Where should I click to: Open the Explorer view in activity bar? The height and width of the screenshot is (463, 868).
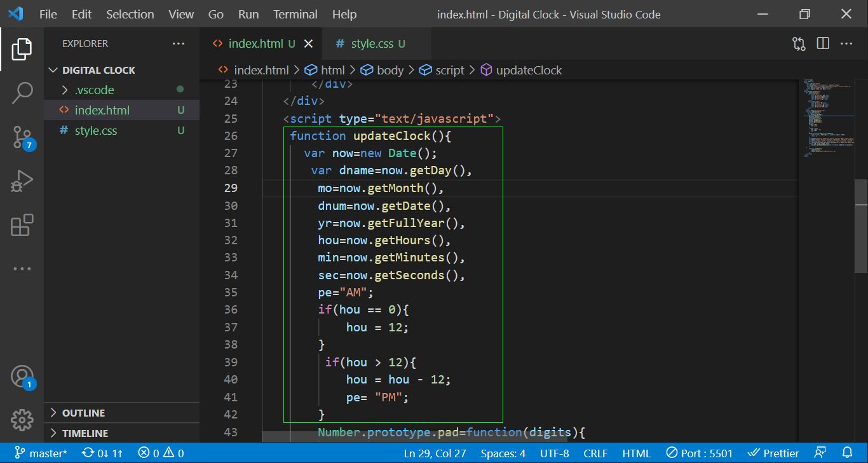[22, 49]
